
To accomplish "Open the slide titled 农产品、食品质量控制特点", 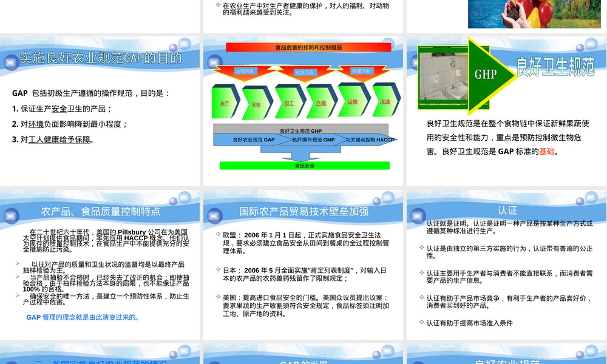I will pyautogui.click(x=100, y=265).
